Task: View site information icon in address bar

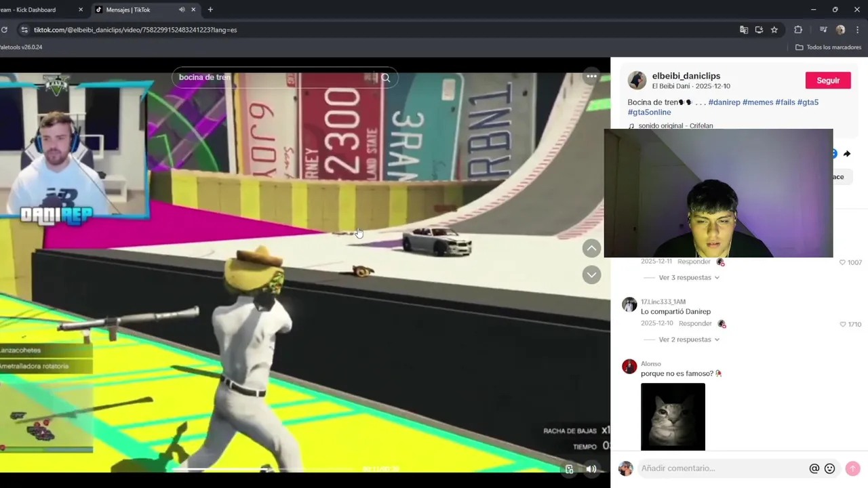Action: pos(24,30)
